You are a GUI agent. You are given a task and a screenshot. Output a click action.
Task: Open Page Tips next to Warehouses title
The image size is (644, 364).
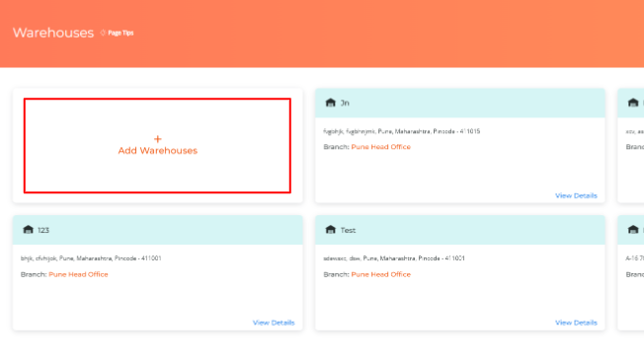click(x=121, y=33)
